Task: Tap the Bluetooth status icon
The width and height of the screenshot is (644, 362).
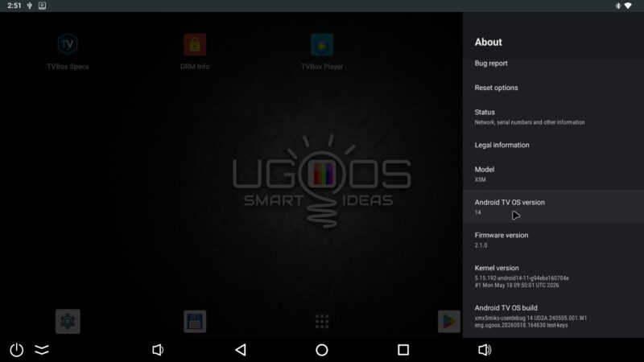Action: pyautogui.click(x=617, y=6)
